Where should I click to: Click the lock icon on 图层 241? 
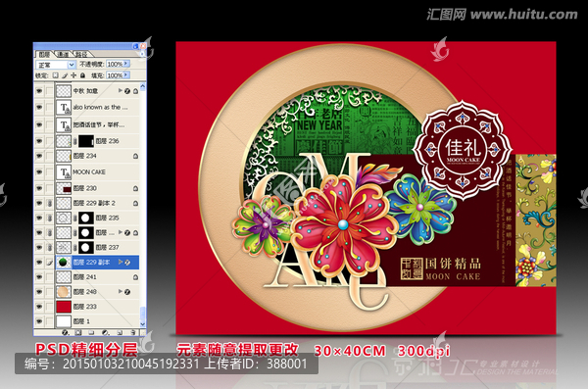[x=135, y=277]
